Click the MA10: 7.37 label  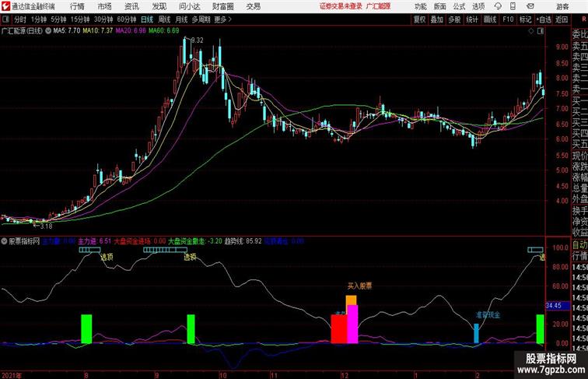pyautogui.click(x=98, y=31)
